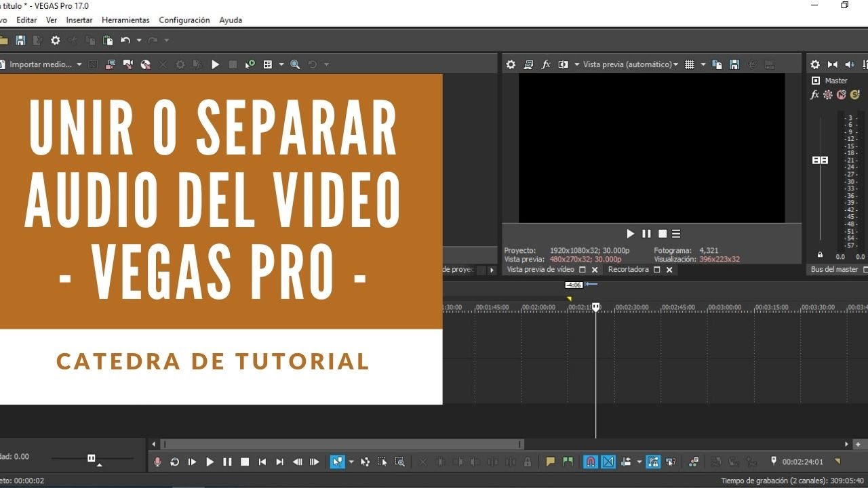This screenshot has width=868, height=488.
Task: Open project properties gear in main toolbar
Action: (56, 41)
